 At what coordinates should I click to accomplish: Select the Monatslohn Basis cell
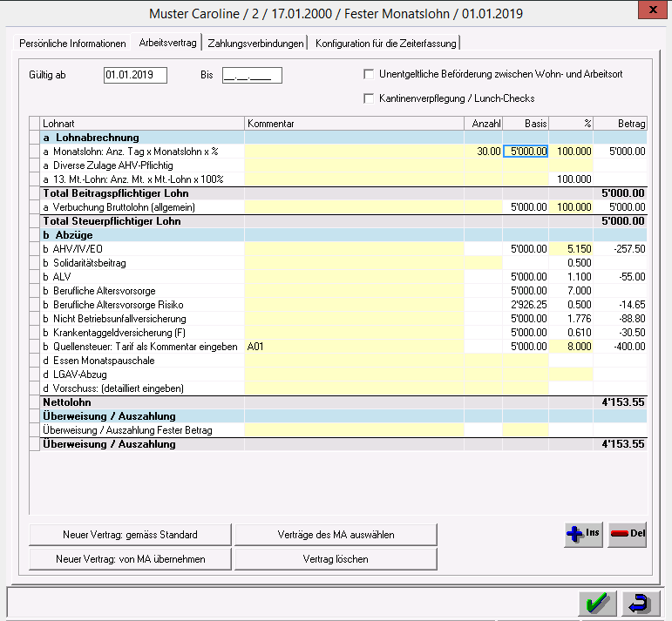point(526,151)
